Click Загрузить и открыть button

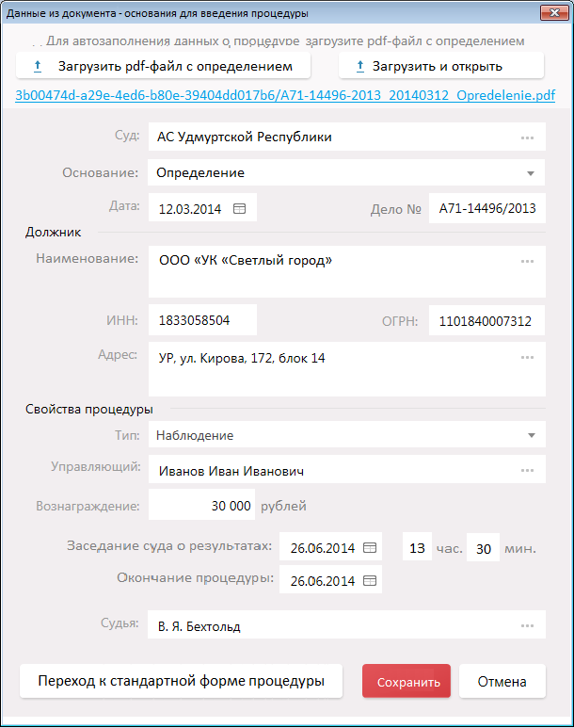(440, 66)
